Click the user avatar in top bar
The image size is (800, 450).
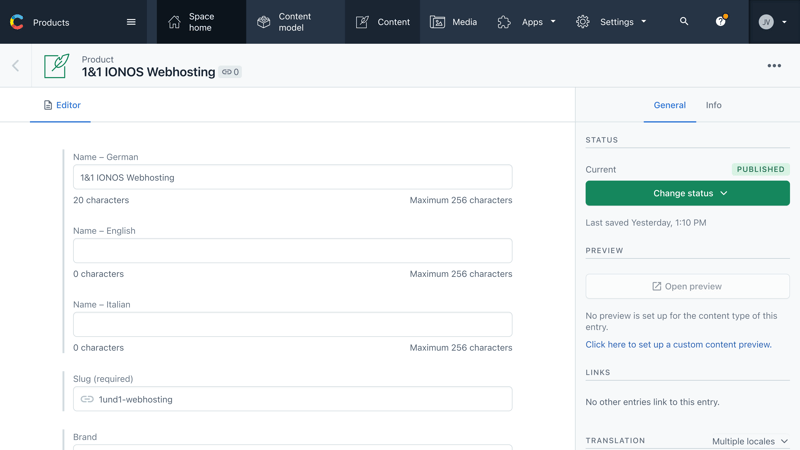(x=766, y=22)
